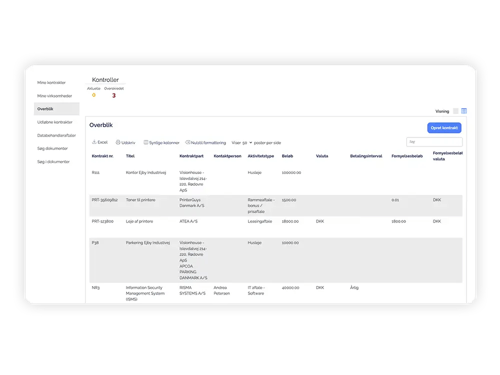The height and width of the screenshot is (375, 500).
Task: Switch to grey card view icon
Action: (x=456, y=111)
